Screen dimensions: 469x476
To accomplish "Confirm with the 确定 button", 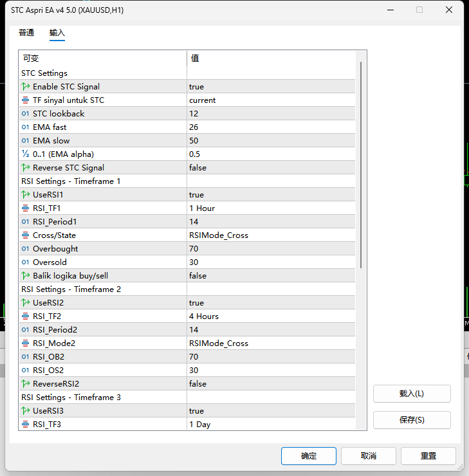I will click(x=308, y=456).
